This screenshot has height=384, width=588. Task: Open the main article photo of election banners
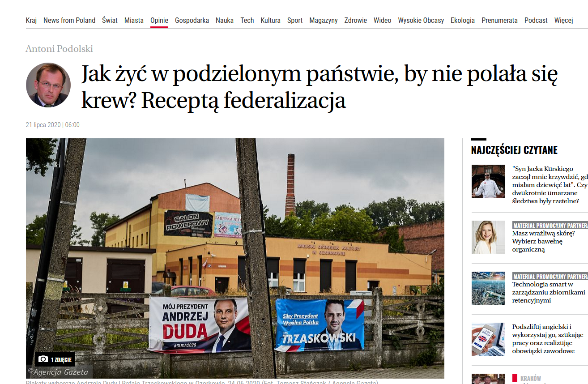click(x=235, y=258)
